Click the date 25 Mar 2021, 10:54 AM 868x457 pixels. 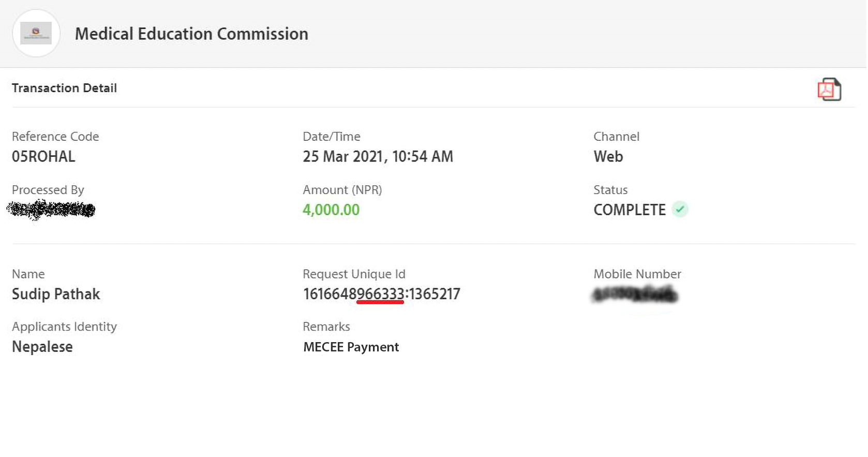click(x=378, y=156)
